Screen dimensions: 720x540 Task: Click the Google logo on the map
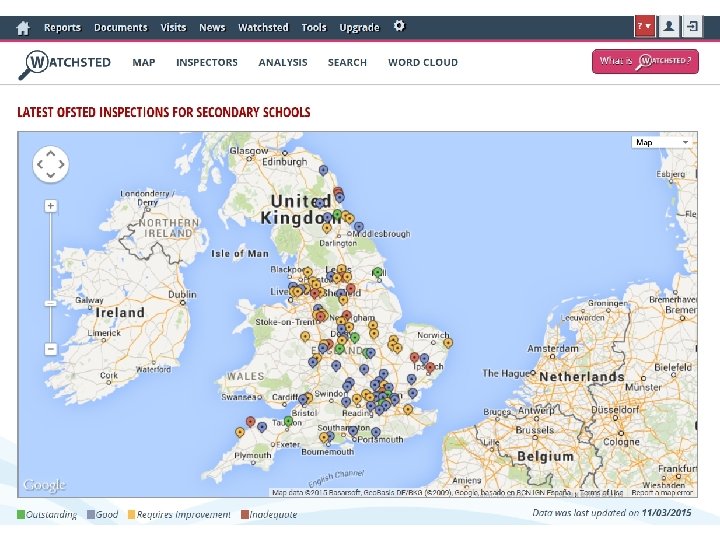click(45, 485)
